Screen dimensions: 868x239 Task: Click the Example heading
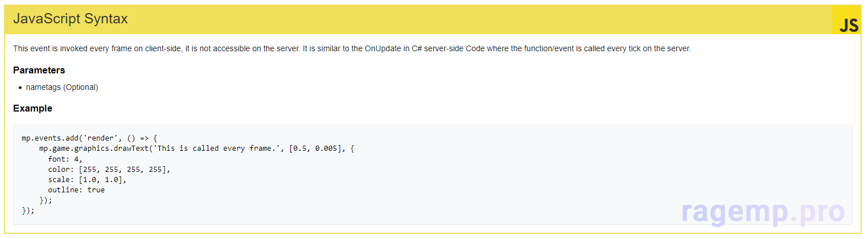[32, 108]
